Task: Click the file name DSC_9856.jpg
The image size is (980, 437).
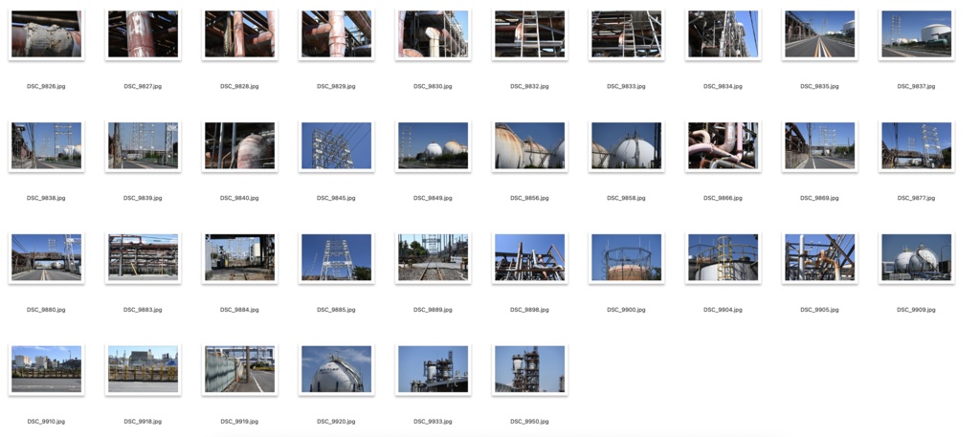Action: click(x=530, y=198)
